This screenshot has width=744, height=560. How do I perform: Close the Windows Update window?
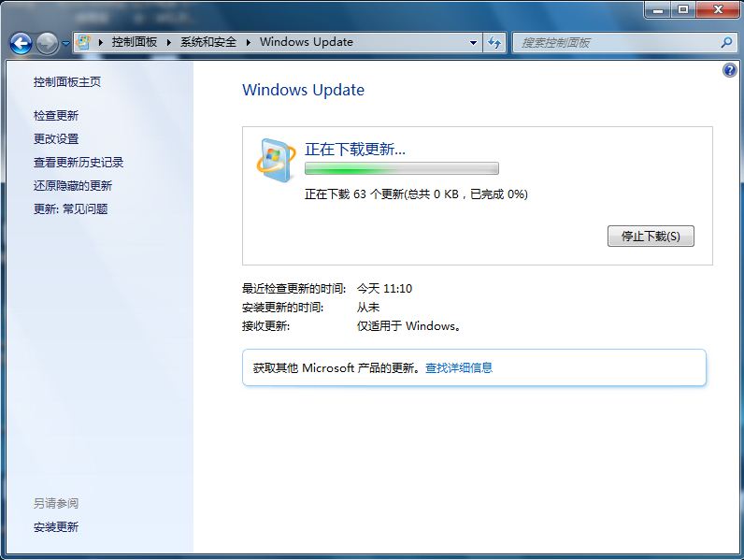(718, 9)
